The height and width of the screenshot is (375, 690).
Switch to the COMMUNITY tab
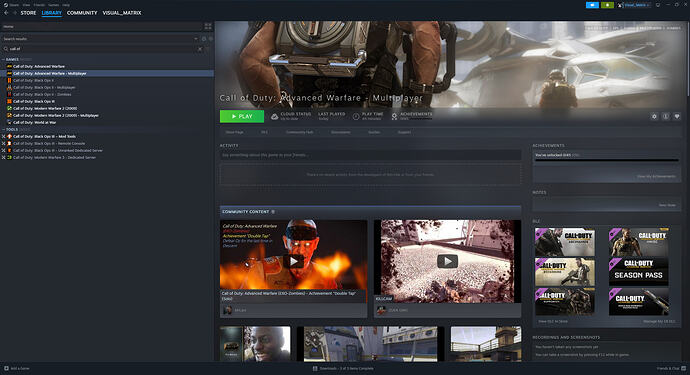[82, 13]
